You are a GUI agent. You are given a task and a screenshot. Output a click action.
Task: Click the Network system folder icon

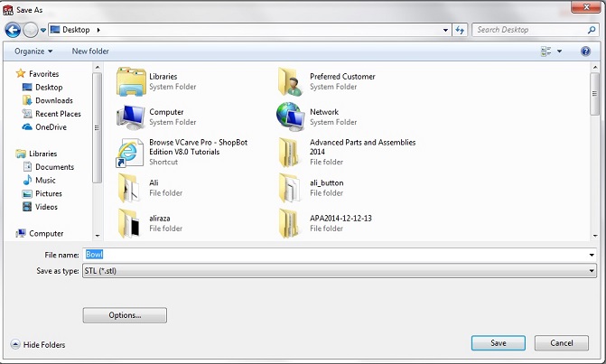click(290, 117)
